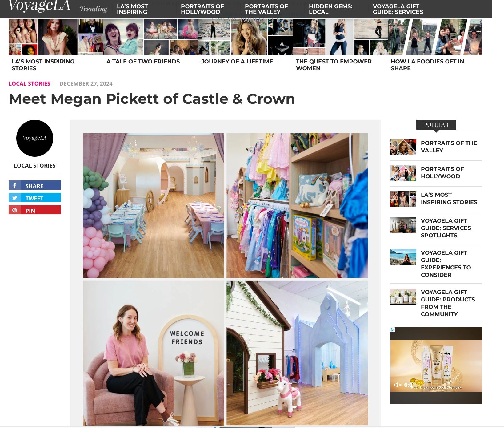504x428 pixels.
Task: Open VoyageLA Gift Guide: Services in header
Action: [x=398, y=9]
